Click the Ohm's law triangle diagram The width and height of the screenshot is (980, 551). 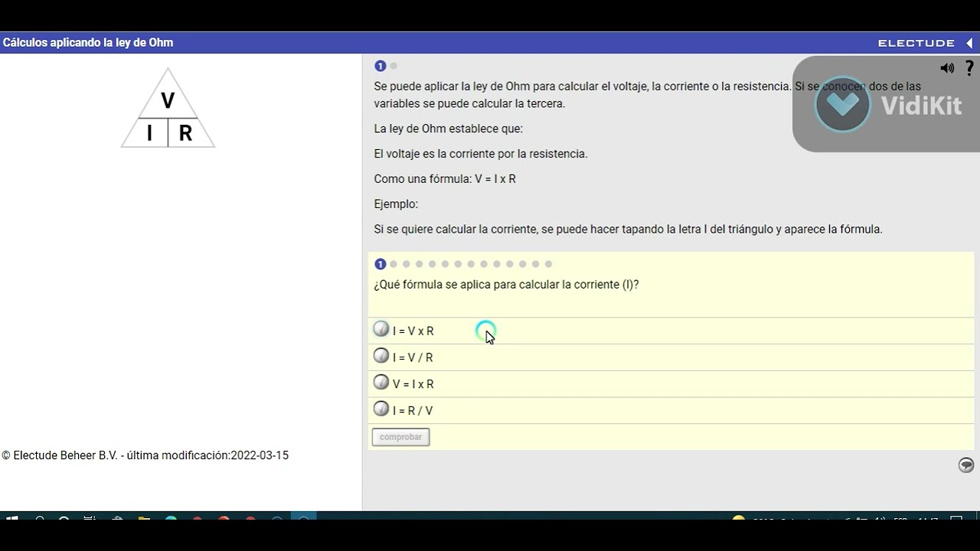(168, 108)
